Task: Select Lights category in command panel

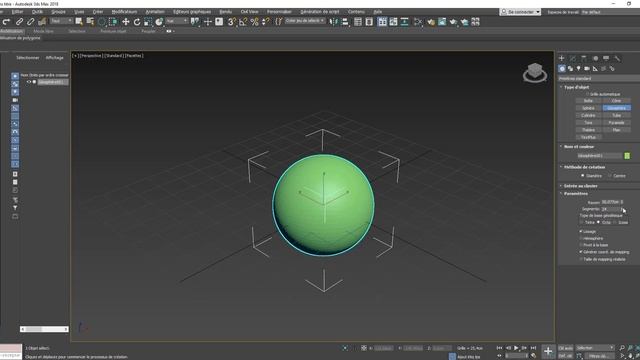Action: pos(578,69)
